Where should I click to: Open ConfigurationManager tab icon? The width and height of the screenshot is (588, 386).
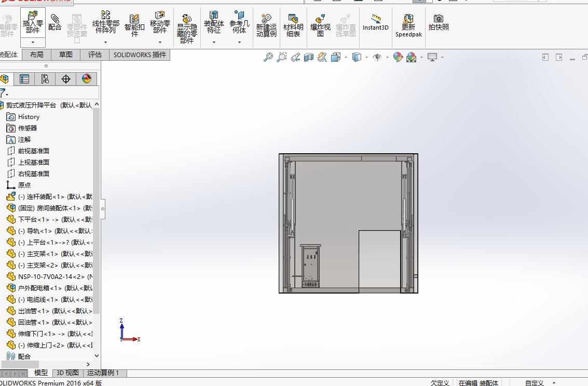coord(45,79)
